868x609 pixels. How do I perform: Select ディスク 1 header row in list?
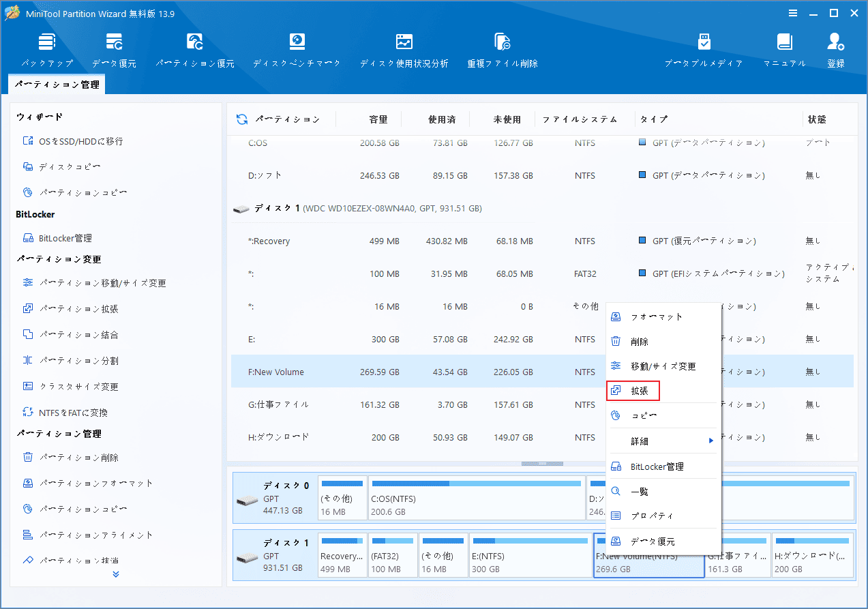tap(542, 208)
